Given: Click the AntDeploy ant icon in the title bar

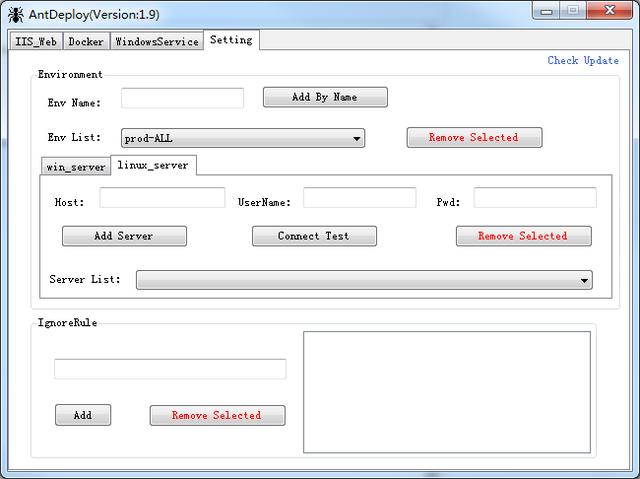Looking at the screenshot, I should (x=16, y=15).
